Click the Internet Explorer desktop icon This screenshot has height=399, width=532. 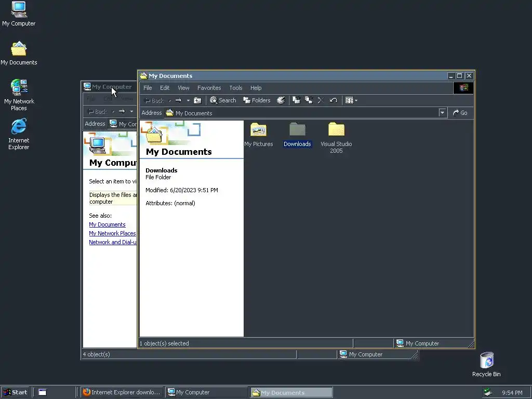pos(19,135)
